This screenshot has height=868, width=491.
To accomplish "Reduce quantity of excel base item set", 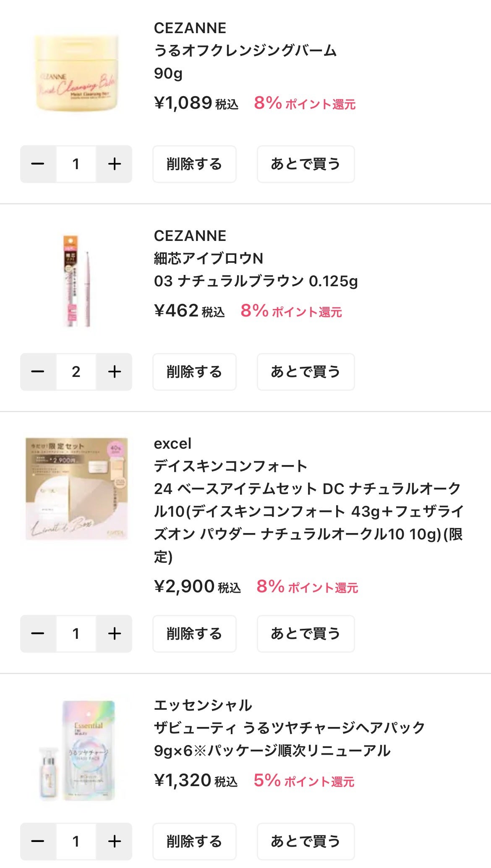I will click(x=38, y=634).
